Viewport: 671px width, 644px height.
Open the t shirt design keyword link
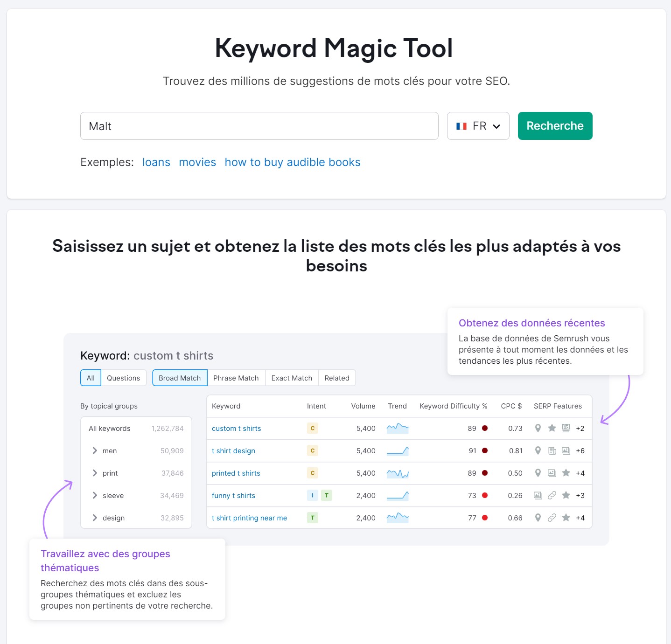(x=233, y=450)
